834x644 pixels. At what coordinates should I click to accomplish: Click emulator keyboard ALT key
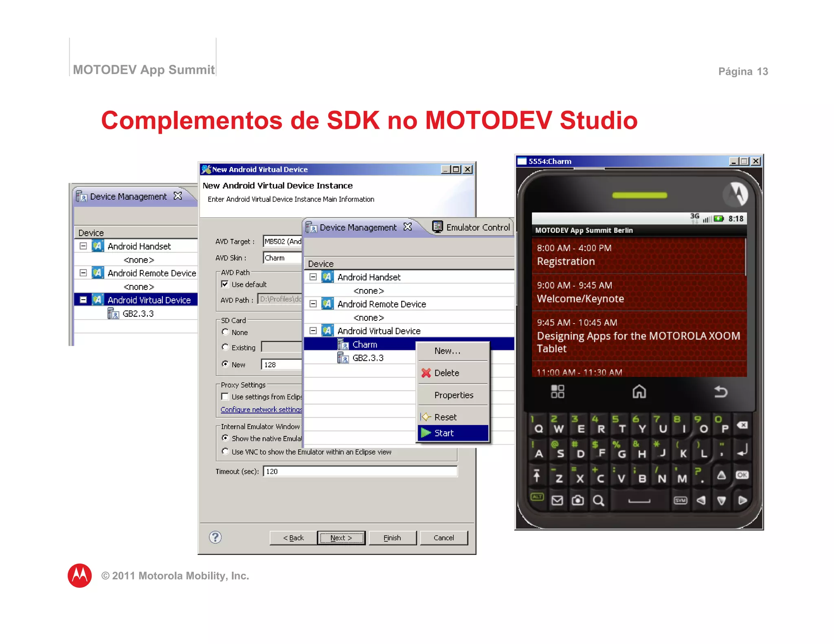click(537, 497)
